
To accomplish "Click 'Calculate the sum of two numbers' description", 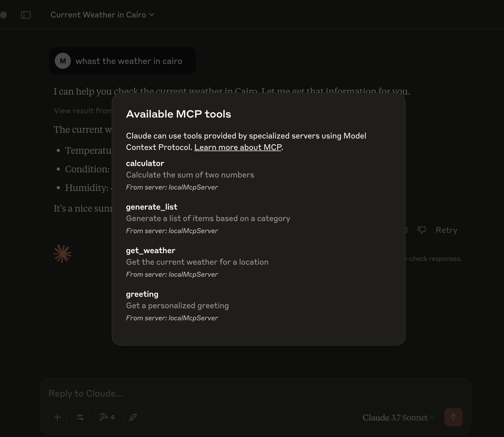I will coord(190,175).
